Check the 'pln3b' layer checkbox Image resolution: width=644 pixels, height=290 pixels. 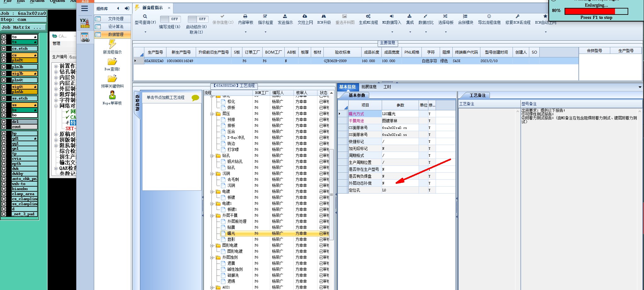click(x=4, y=67)
